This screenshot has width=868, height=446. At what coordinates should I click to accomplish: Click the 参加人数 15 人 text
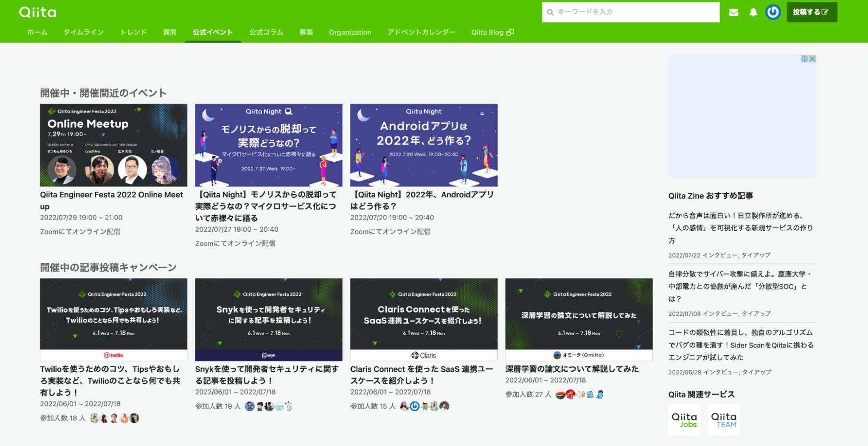(373, 406)
